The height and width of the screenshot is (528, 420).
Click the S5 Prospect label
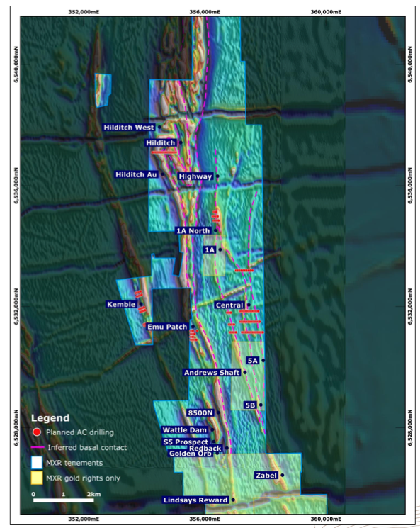(186, 442)
